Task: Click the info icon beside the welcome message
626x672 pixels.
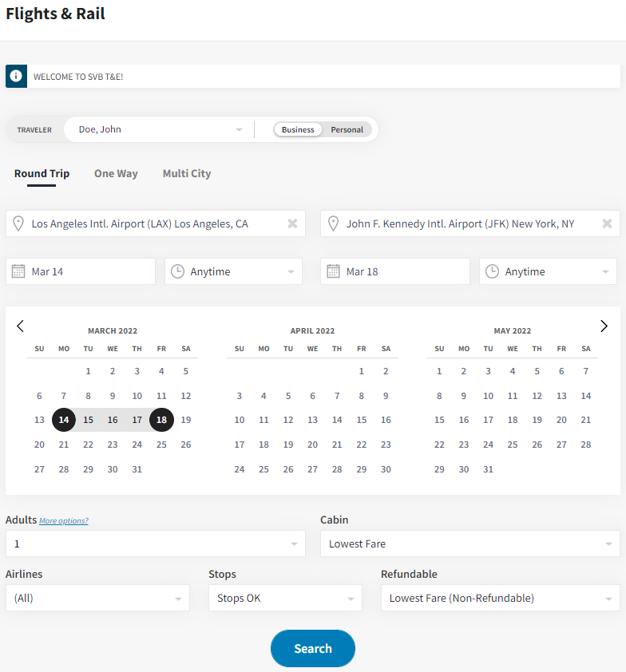Action: tap(16, 77)
